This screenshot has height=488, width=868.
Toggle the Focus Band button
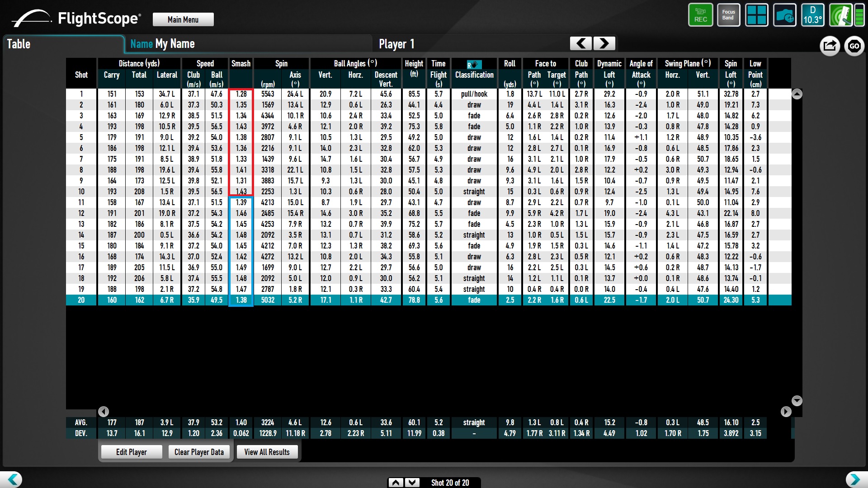(x=728, y=15)
